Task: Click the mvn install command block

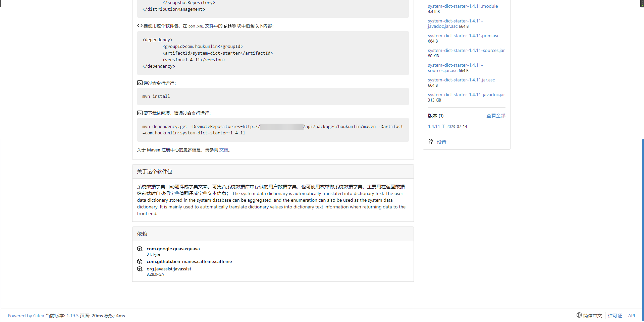Action: pyautogui.click(x=273, y=96)
